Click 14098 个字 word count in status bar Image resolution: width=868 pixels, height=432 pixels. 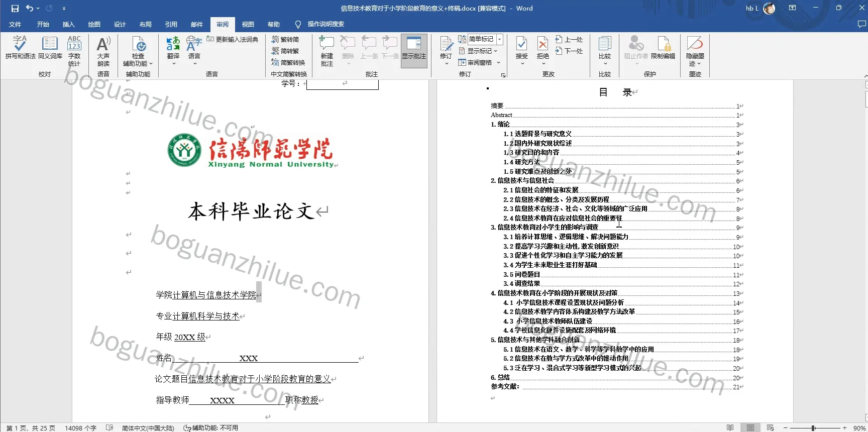pyautogui.click(x=80, y=428)
